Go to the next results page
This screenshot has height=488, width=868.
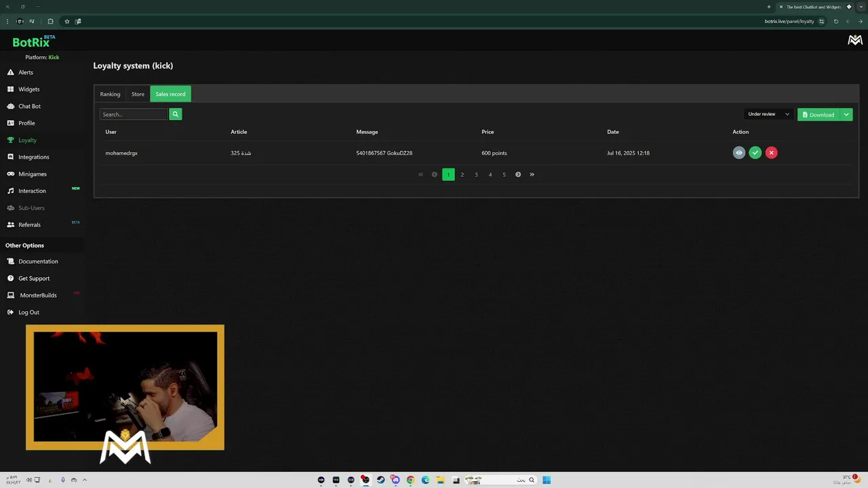click(x=518, y=175)
